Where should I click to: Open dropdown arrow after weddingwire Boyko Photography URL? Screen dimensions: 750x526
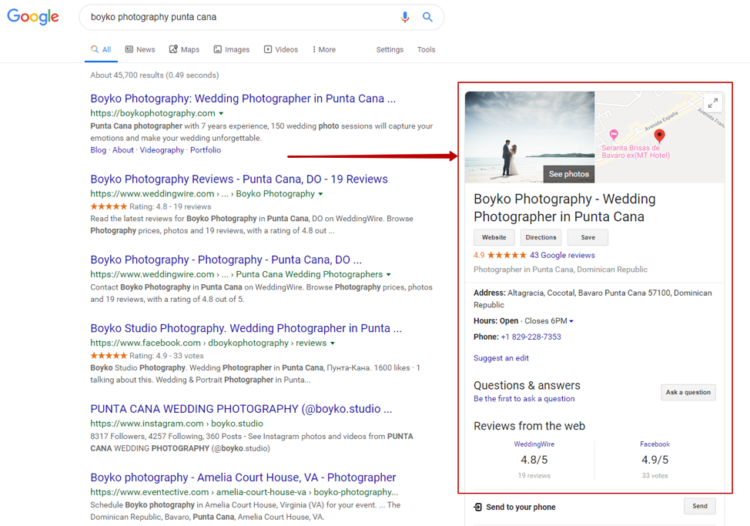320,194
